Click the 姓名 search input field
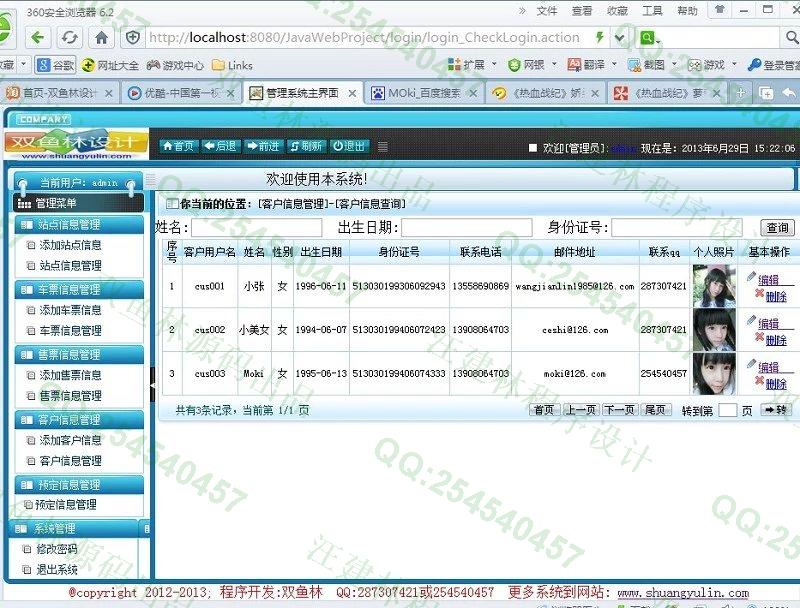800x608 pixels. (x=257, y=227)
